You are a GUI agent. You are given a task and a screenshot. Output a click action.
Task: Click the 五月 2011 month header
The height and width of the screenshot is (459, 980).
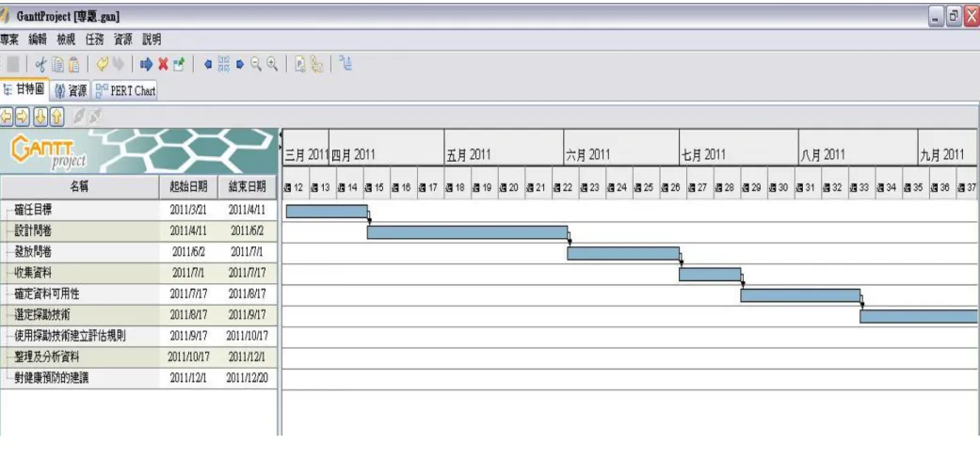[504, 148]
